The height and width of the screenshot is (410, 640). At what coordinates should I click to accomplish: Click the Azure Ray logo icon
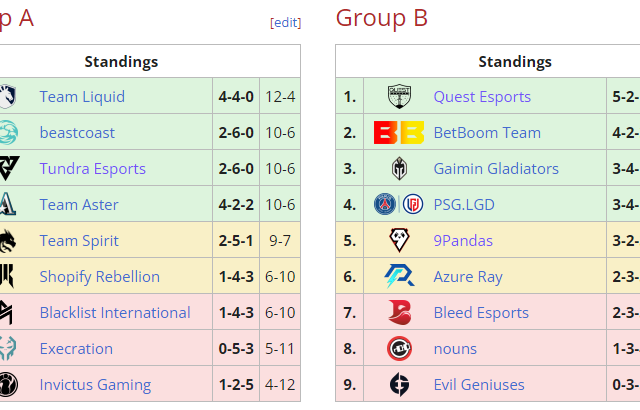(399, 277)
